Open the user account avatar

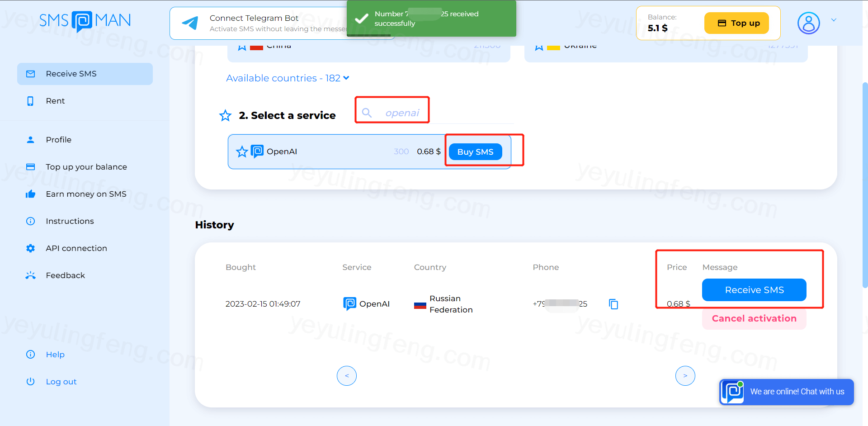click(x=808, y=23)
